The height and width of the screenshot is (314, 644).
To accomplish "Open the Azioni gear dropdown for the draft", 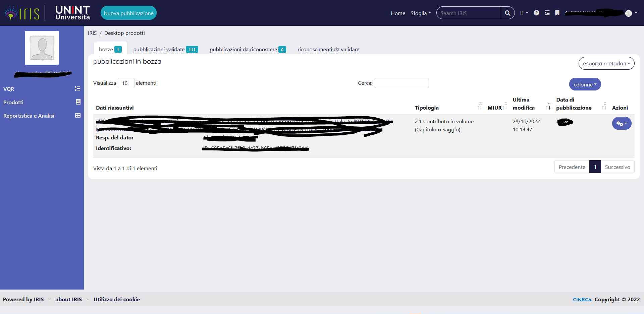I will [622, 123].
